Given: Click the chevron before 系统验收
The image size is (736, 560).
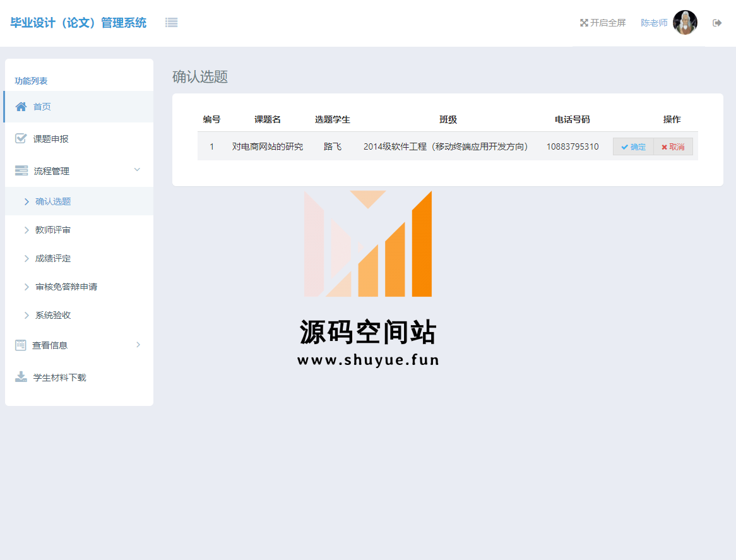Looking at the screenshot, I should click(x=27, y=316).
